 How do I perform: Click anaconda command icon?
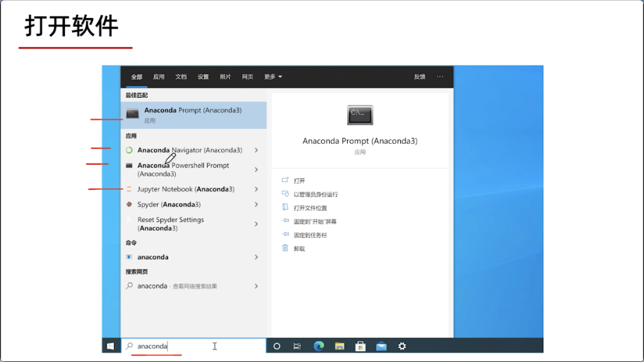(x=129, y=257)
